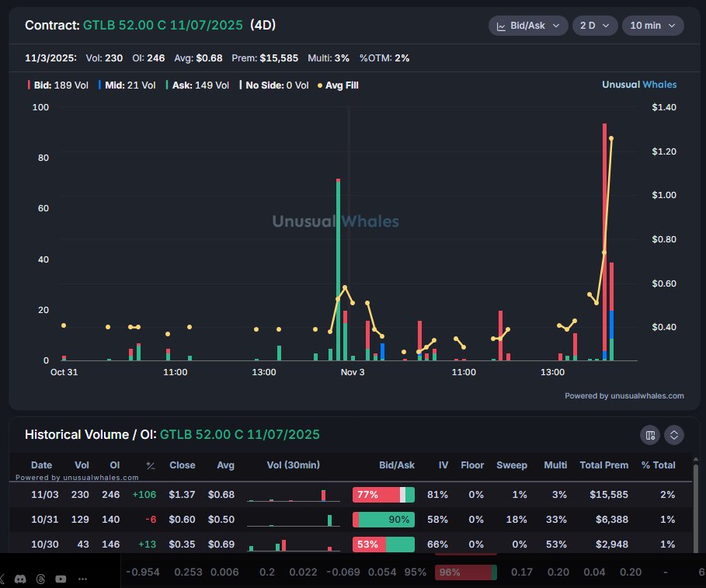
Task: Toggle the Avg Fill legend series
Action: coord(338,85)
